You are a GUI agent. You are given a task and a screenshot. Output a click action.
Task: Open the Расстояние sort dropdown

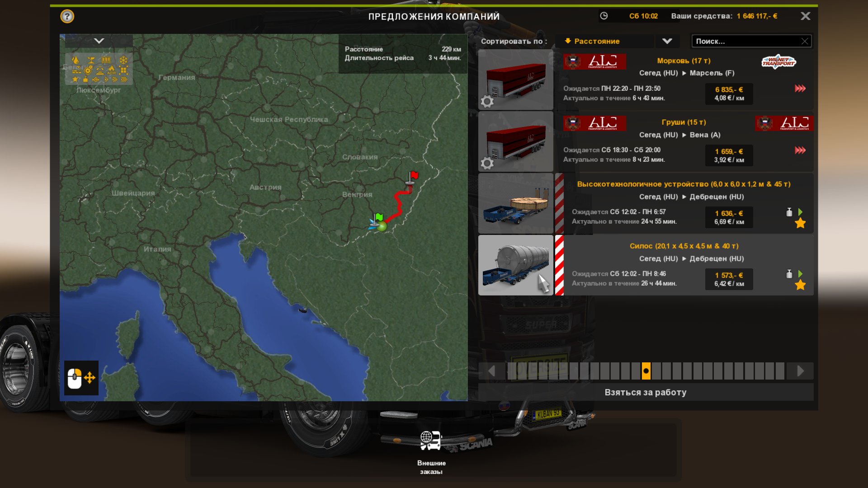pyautogui.click(x=605, y=41)
